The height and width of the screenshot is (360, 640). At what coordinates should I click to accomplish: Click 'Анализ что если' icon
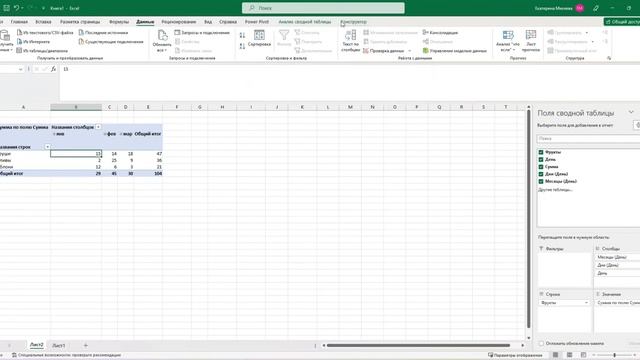508,36
